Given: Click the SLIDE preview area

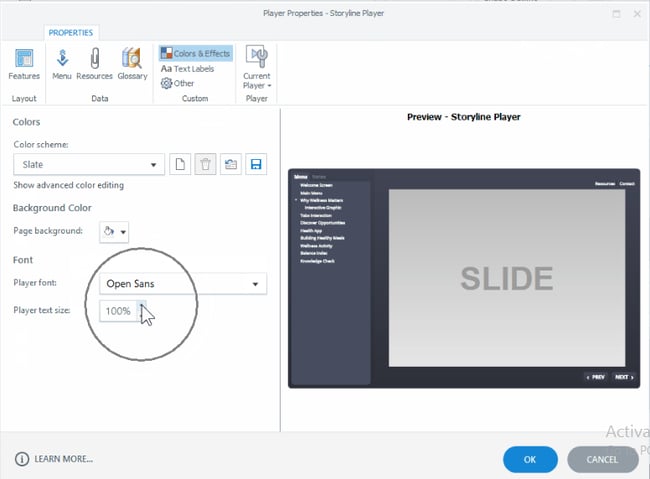Looking at the screenshot, I should [507, 278].
